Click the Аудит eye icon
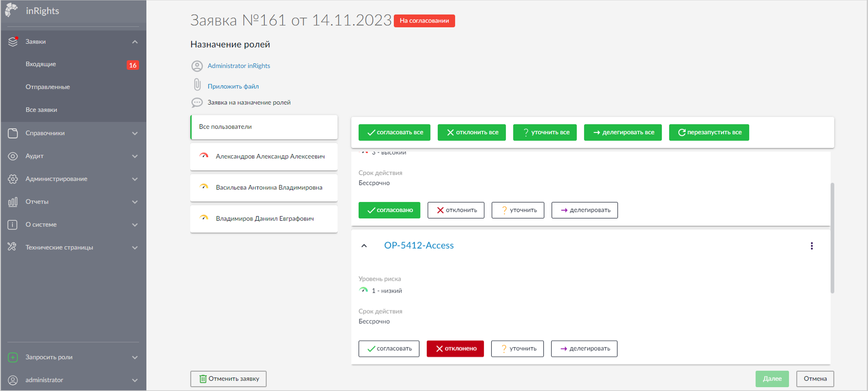Image resolution: width=868 pixels, height=391 pixels. [13, 156]
